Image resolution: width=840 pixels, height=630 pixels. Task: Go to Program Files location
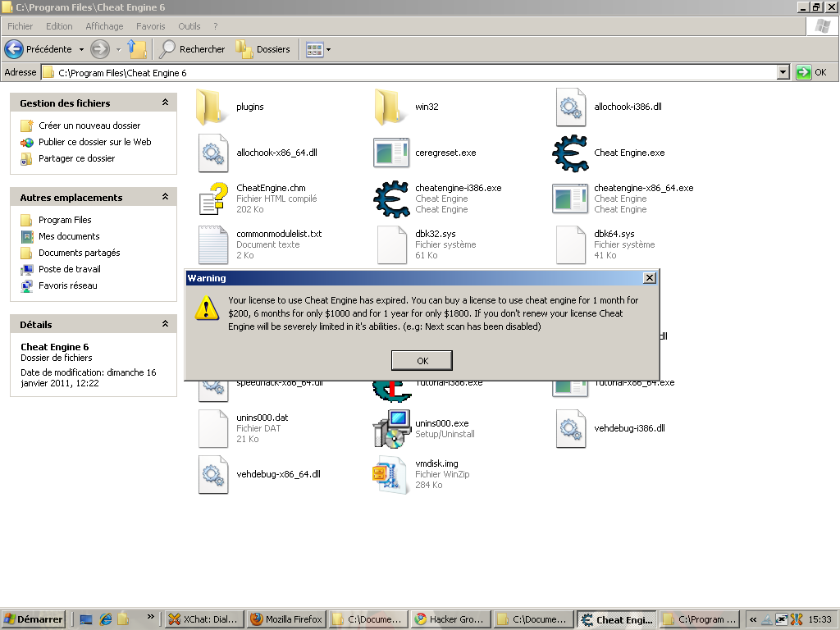(65, 220)
